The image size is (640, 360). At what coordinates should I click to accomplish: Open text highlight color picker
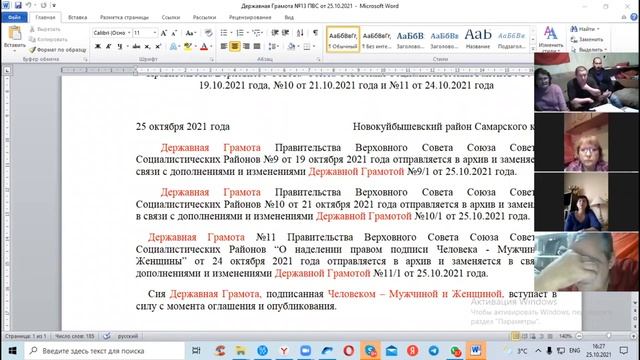[x=188, y=46]
